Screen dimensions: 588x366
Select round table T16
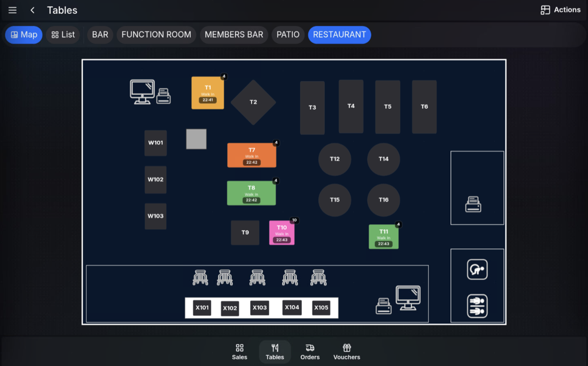(384, 200)
